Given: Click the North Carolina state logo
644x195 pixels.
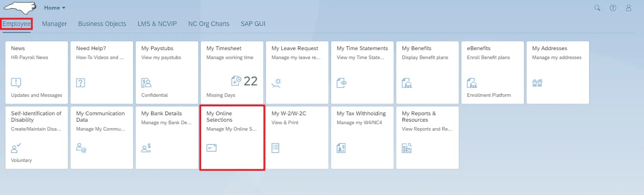Looking at the screenshot, I should point(21,8).
